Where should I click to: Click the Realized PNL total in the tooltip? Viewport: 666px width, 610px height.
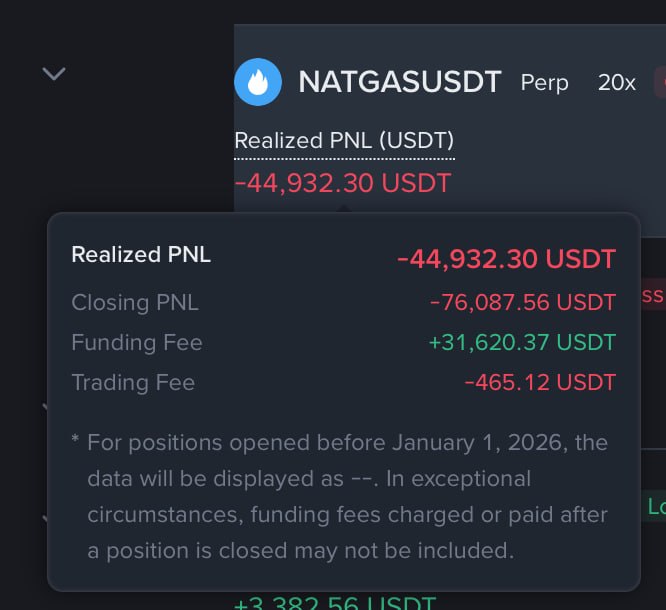(506, 259)
